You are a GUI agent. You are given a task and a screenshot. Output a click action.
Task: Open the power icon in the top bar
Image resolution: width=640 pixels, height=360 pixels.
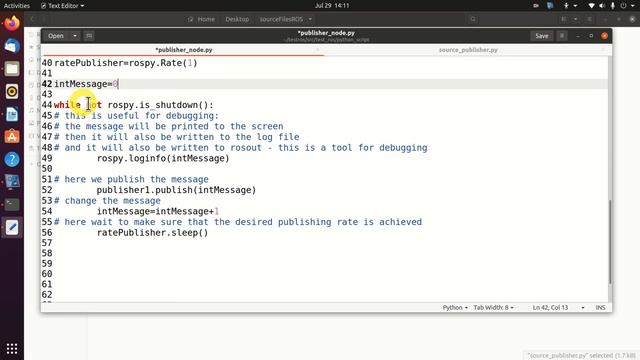(623, 6)
